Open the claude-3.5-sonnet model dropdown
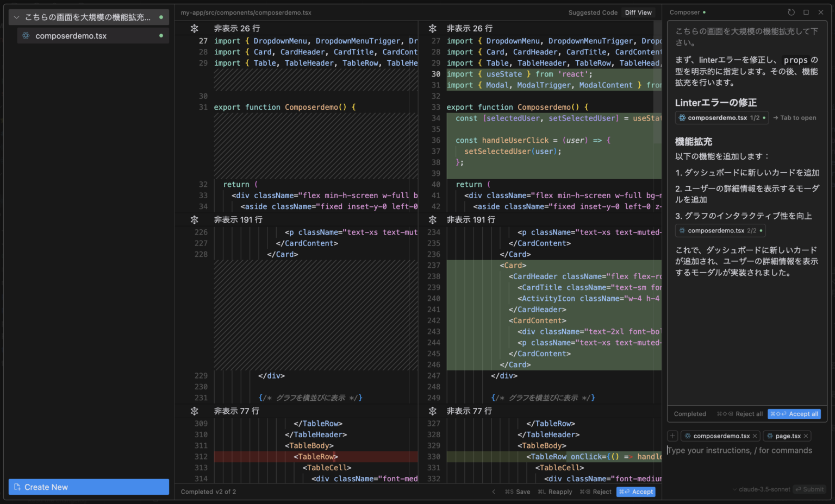Screen dimensions: 835x504 (761, 489)
